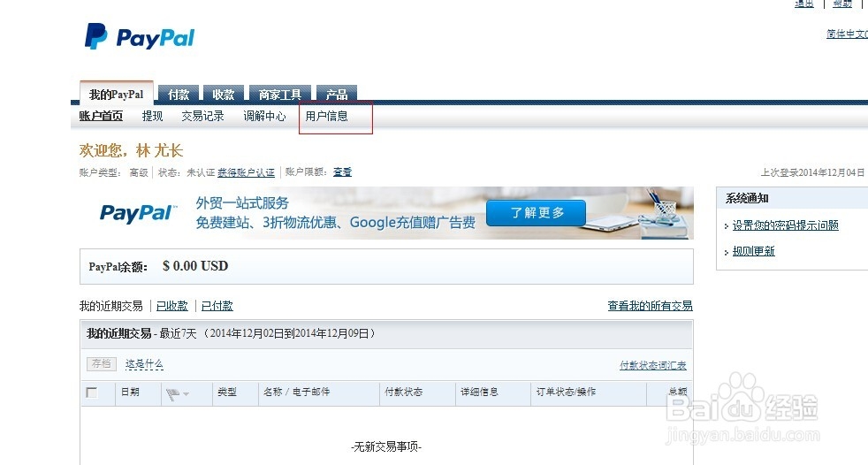Click the PayPal外贸一站式服务 banner
Image resolution: width=868 pixels, height=465 pixels.
coord(386,213)
